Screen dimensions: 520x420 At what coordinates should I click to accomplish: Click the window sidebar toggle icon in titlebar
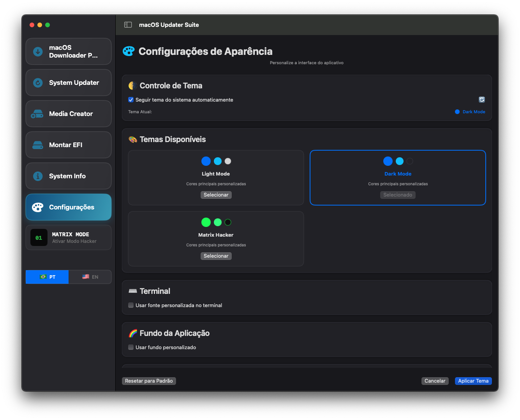point(128,25)
